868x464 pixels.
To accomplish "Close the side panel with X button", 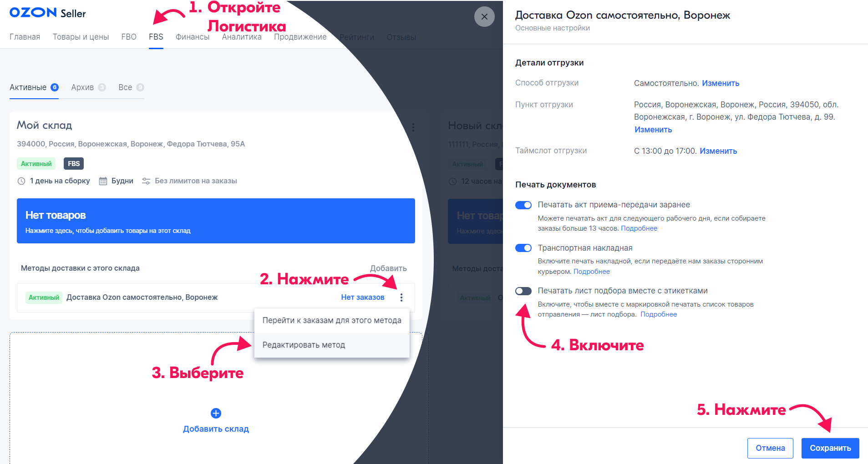I will point(484,17).
